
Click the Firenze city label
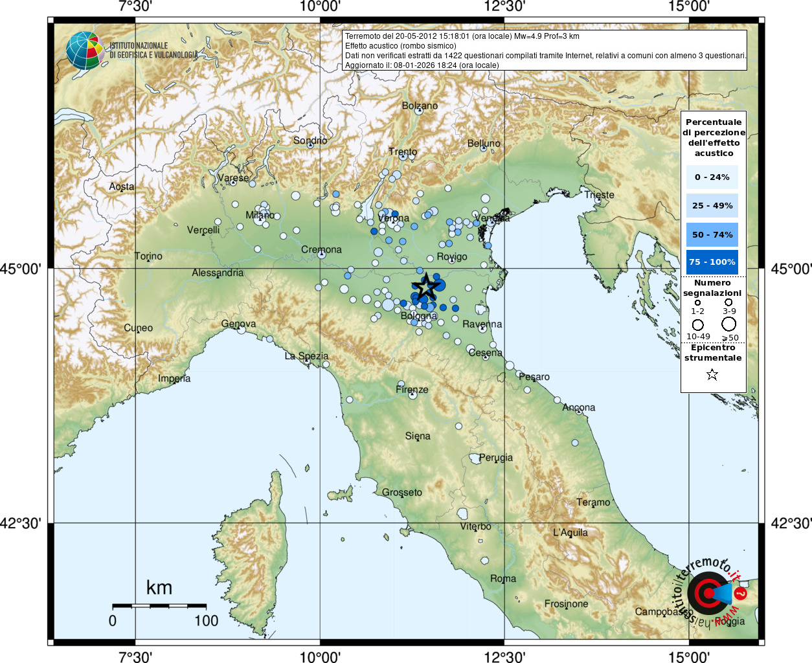412,389
